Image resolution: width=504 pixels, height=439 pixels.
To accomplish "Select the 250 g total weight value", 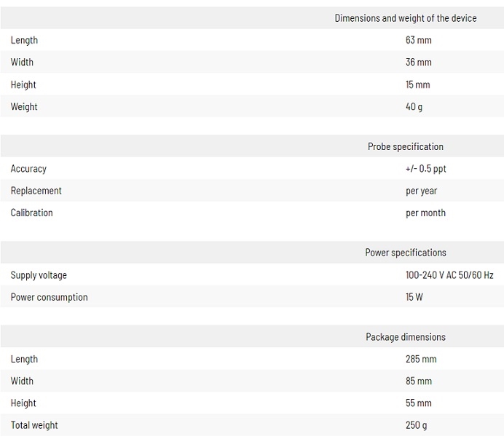I will [416, 425].
